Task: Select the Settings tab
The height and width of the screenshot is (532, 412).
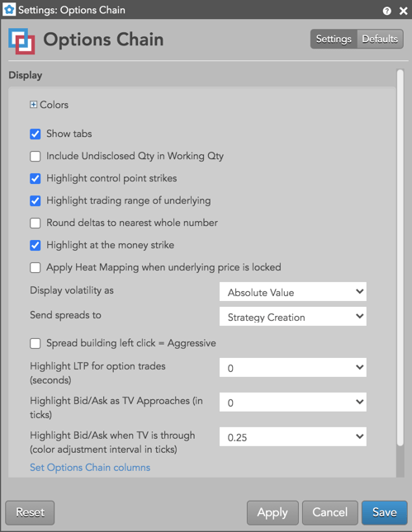Action: coord(334,39)
